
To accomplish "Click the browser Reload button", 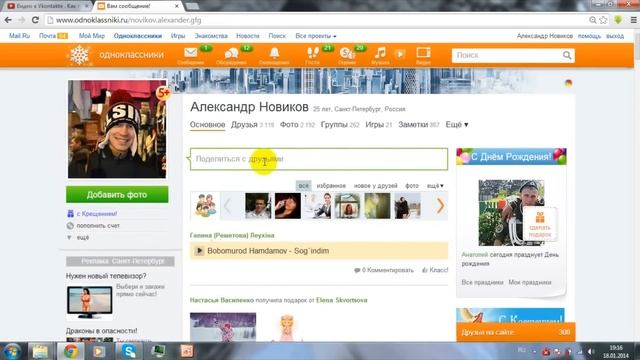I will [36, 20].
